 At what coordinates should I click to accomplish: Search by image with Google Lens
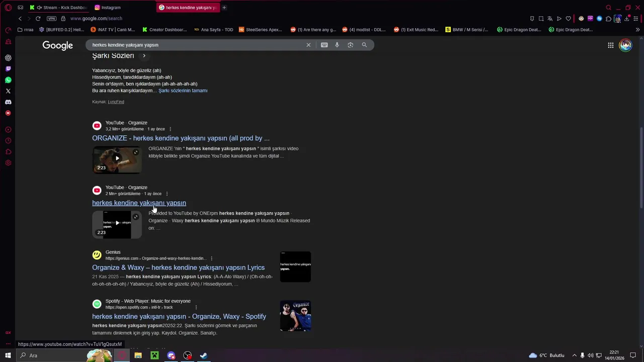point(351,45)
